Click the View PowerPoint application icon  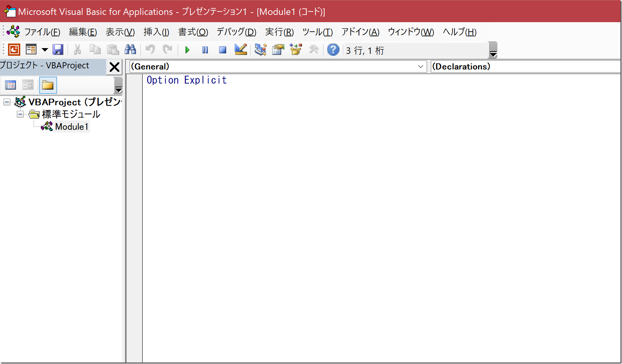point(14,50)
